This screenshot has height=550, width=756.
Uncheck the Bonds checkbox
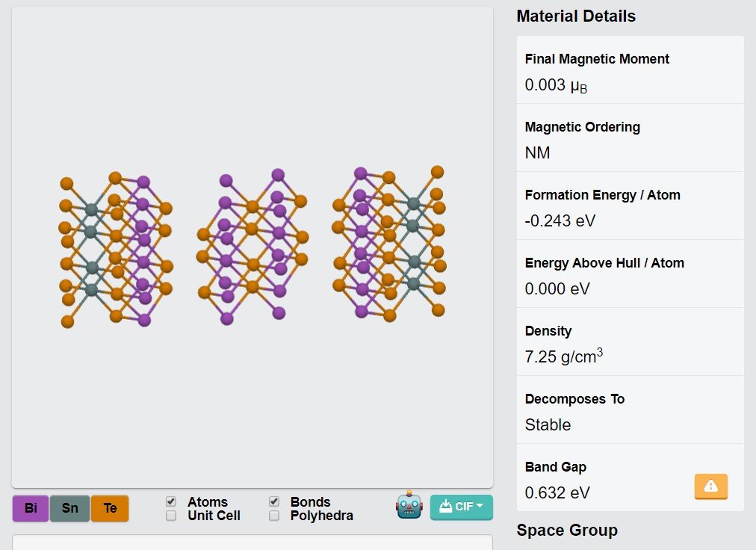click(274, 501)
